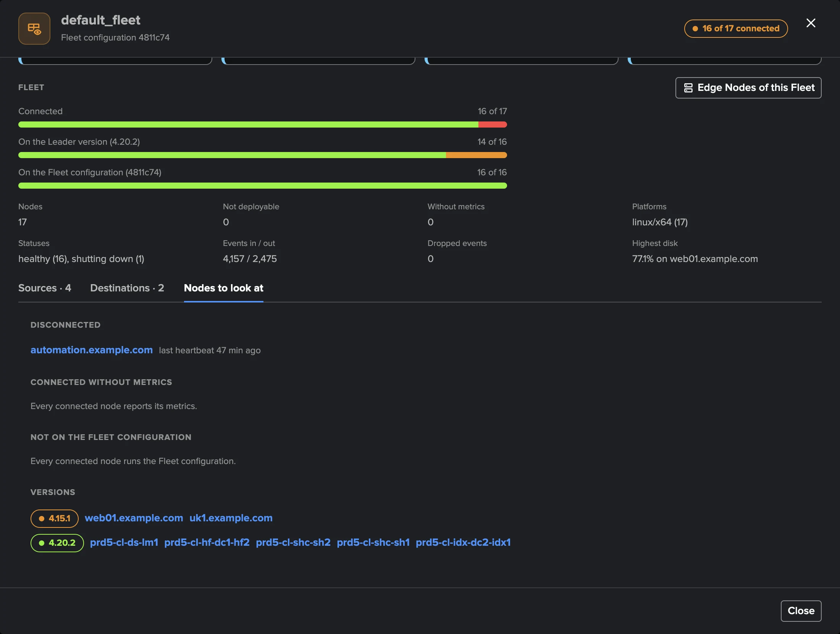Switch to the Sources tab

click(x=45, y=288)
